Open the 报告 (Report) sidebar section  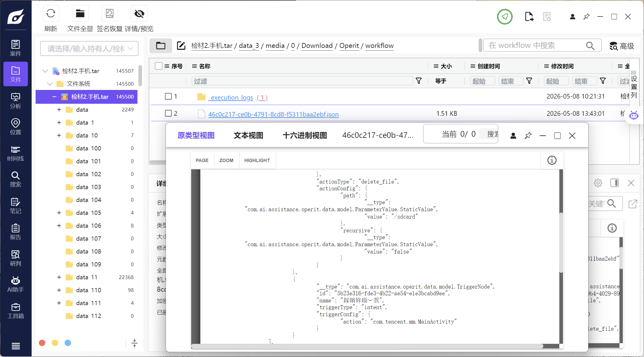16,232
